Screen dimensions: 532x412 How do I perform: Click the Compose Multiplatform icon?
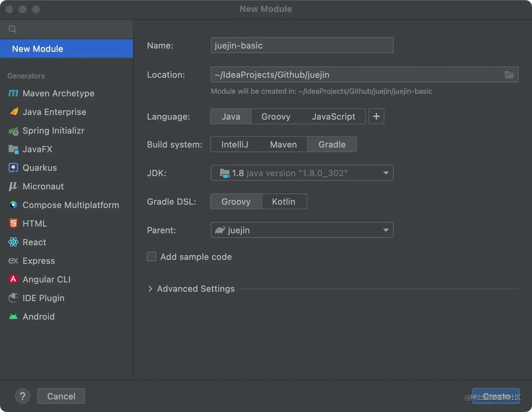tap(13, 205)
